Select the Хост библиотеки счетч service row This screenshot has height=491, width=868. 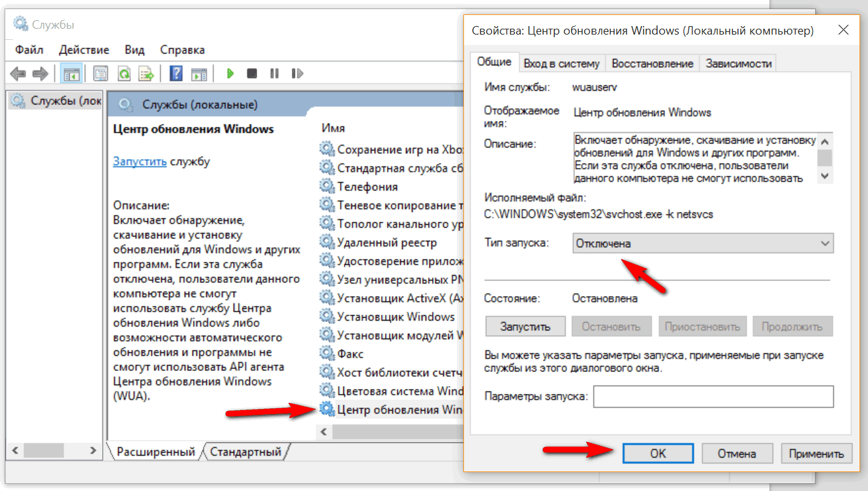point(391,372)
